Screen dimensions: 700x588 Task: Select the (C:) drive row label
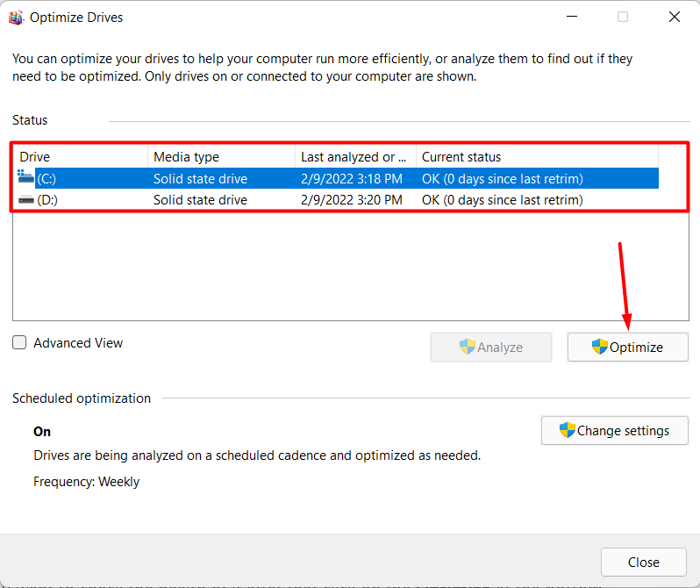46,179
